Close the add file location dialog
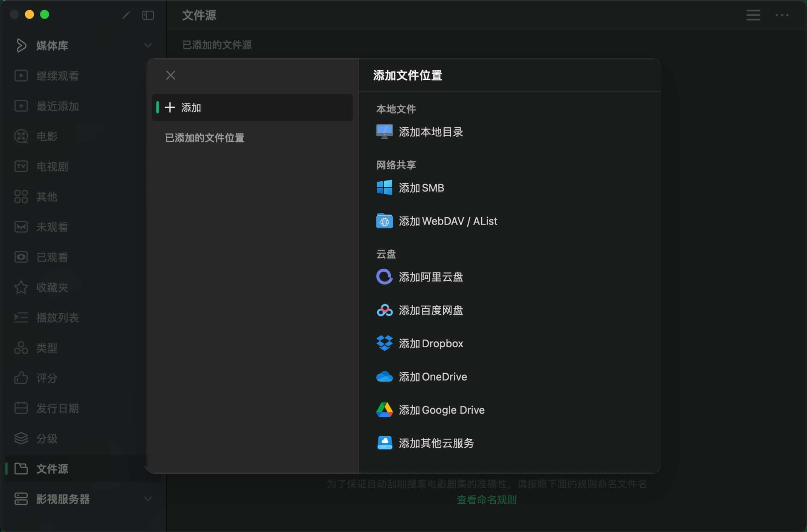 click(170, 75)
